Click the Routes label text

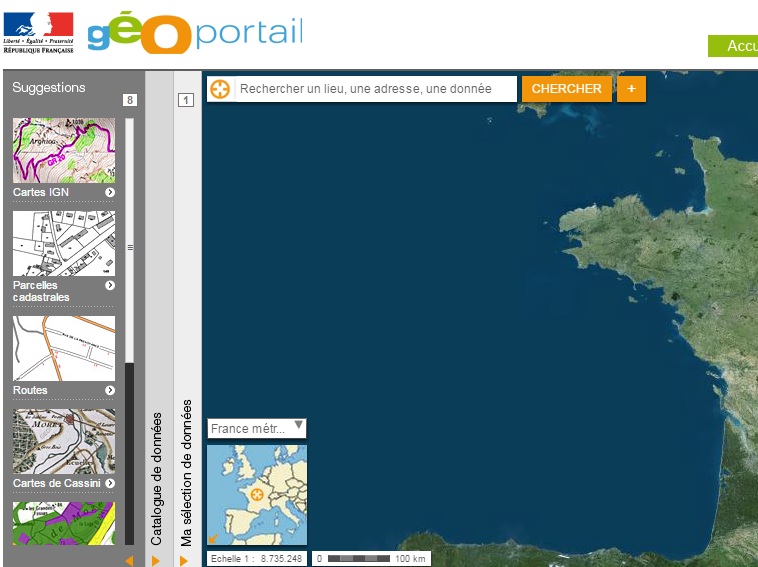click(30, 390)
